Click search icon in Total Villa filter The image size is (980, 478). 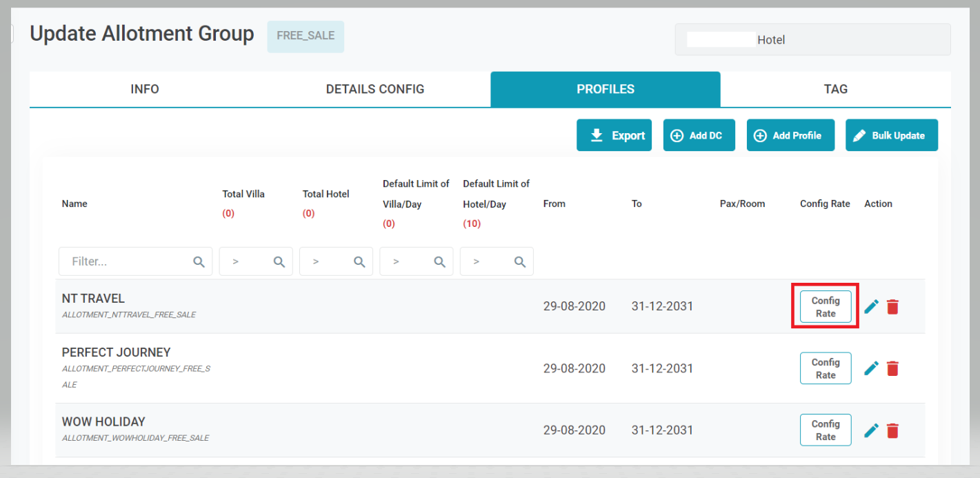click(279, 262)
